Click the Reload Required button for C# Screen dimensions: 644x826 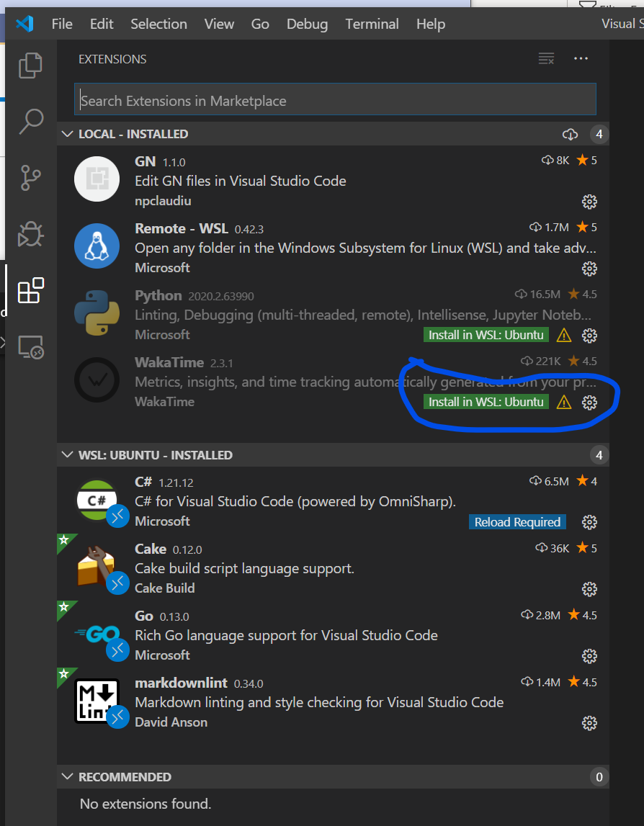tap(517, 521)
